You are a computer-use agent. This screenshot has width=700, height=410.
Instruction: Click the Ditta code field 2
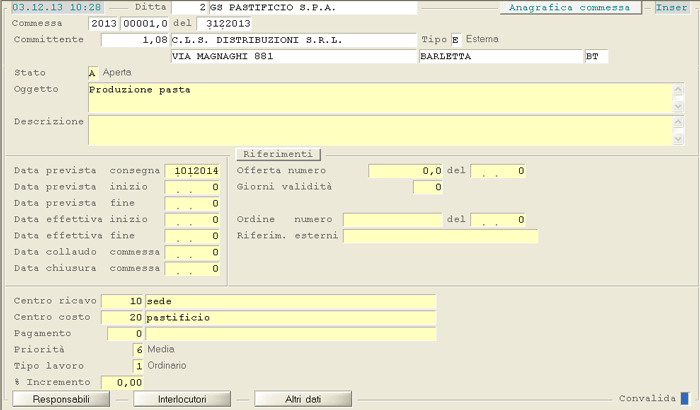[189, 8]
